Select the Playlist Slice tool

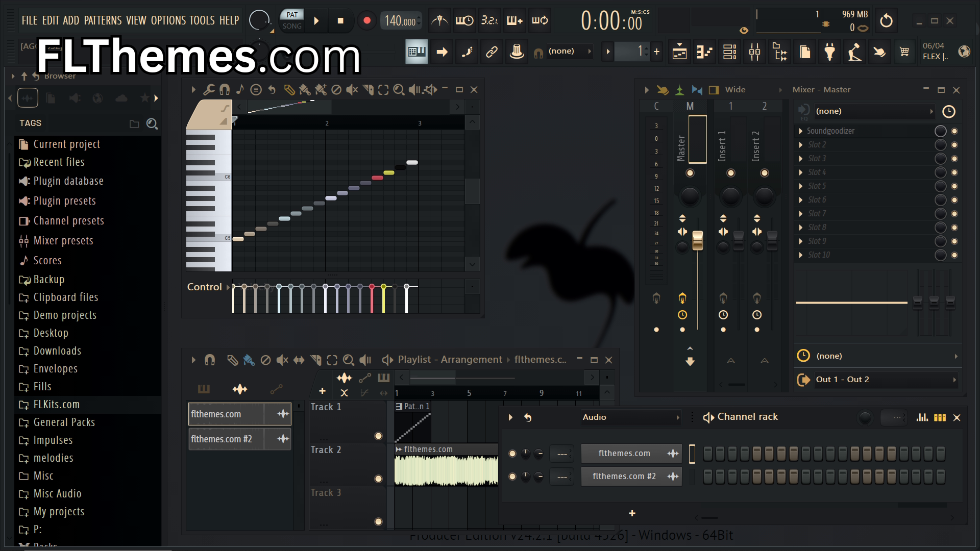(316, 360)
